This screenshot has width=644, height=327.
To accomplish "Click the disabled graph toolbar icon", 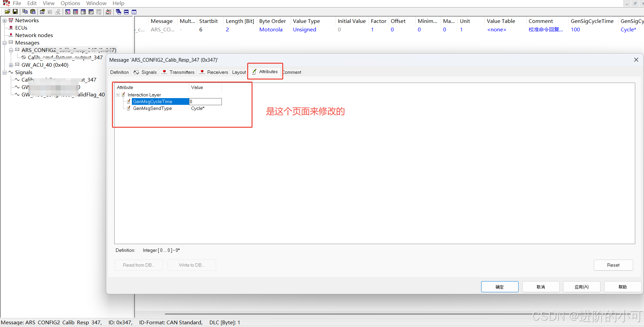I will pos(99,12).
